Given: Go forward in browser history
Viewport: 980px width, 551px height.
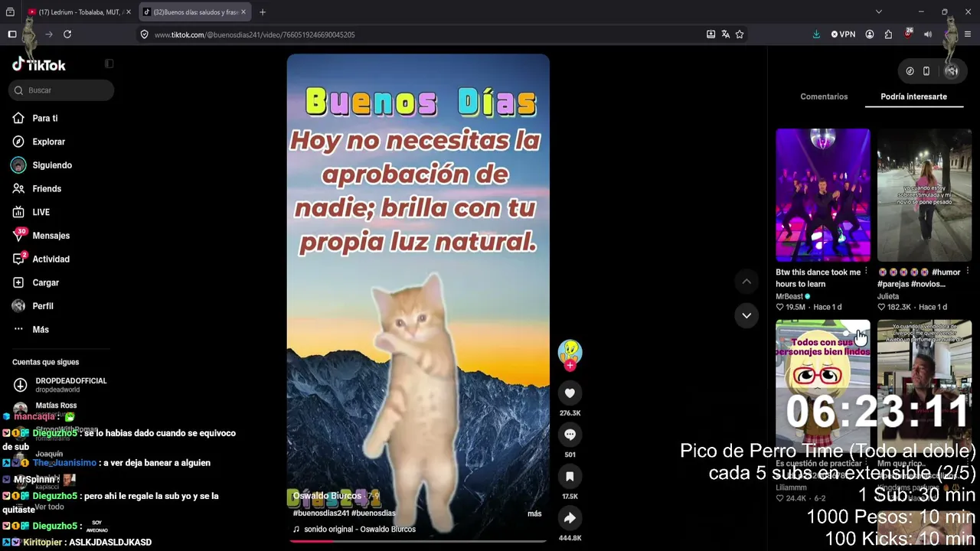Looking at the screenshot, I should point(49,34).
